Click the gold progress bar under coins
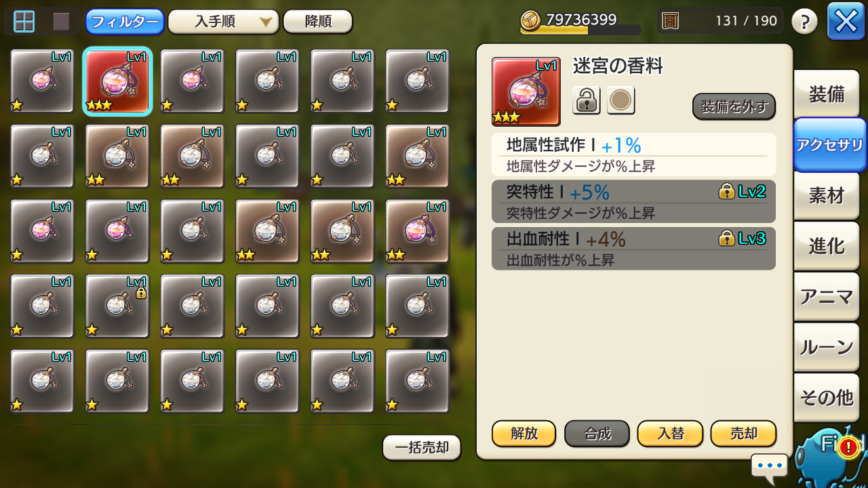The height and width of the screenshot is (488, 868). [580, 30]
